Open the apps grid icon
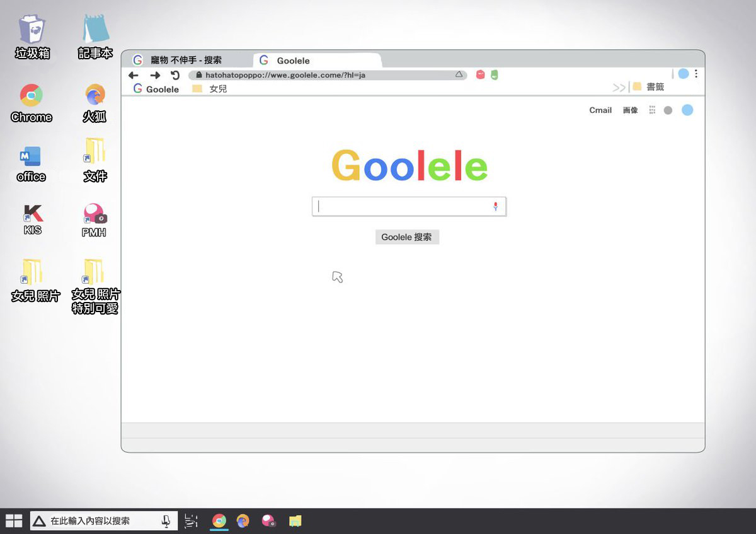 (652, 110)
